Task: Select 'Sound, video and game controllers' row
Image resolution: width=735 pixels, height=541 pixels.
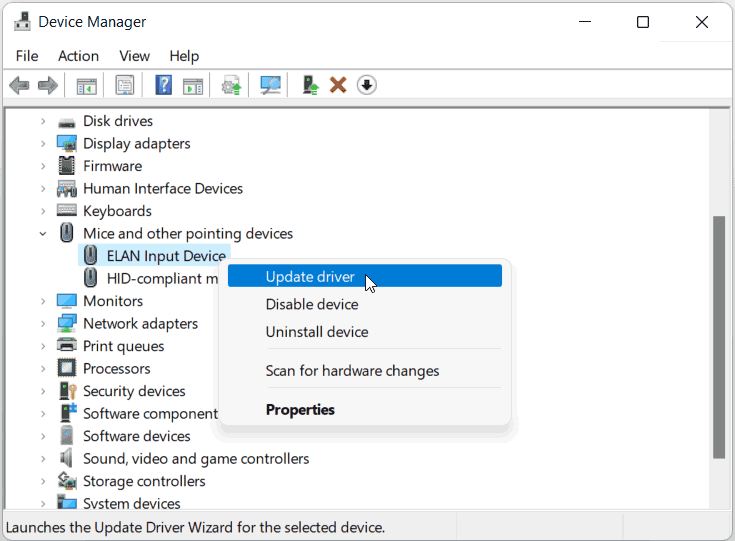Action: (195, 458)
